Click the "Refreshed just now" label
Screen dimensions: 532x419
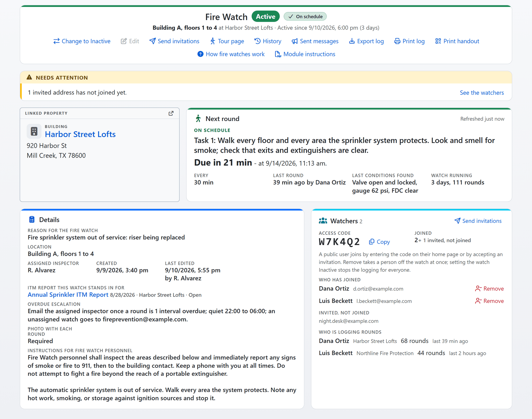point(482,119)
